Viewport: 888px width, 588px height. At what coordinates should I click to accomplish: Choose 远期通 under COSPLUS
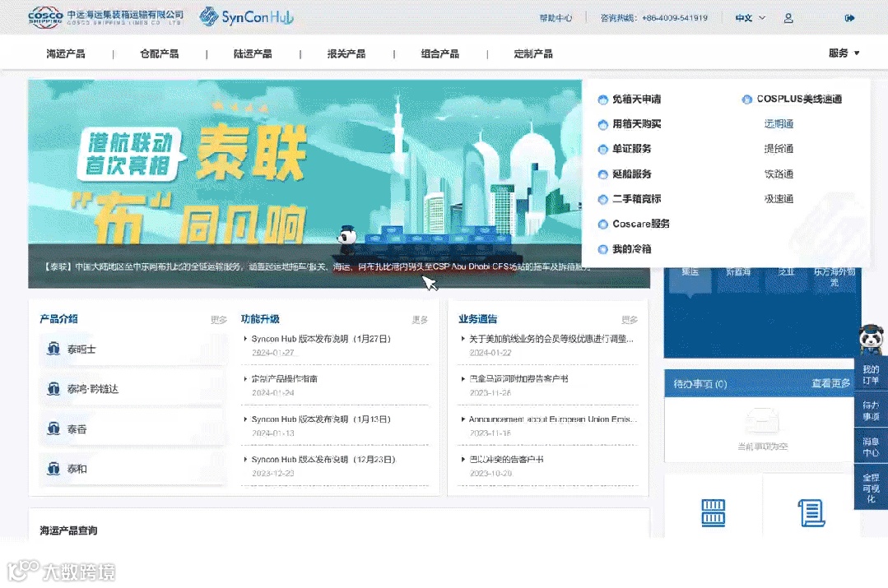[779, 124]
